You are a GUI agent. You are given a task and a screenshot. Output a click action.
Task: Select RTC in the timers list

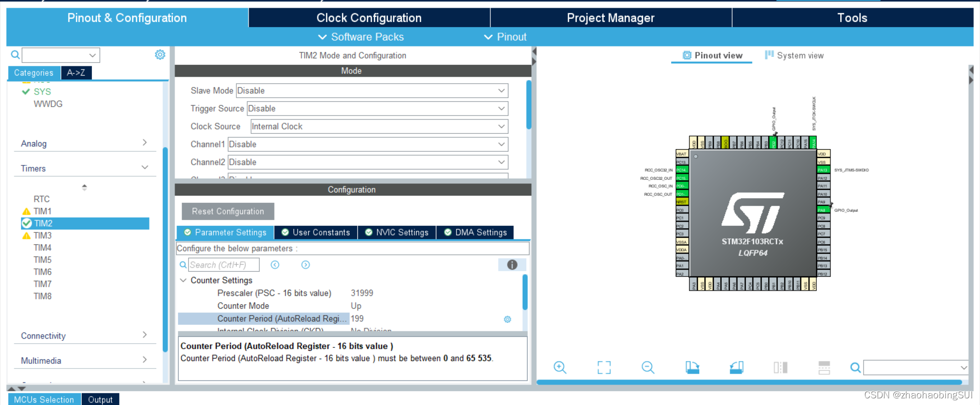[x=41, y=199]
